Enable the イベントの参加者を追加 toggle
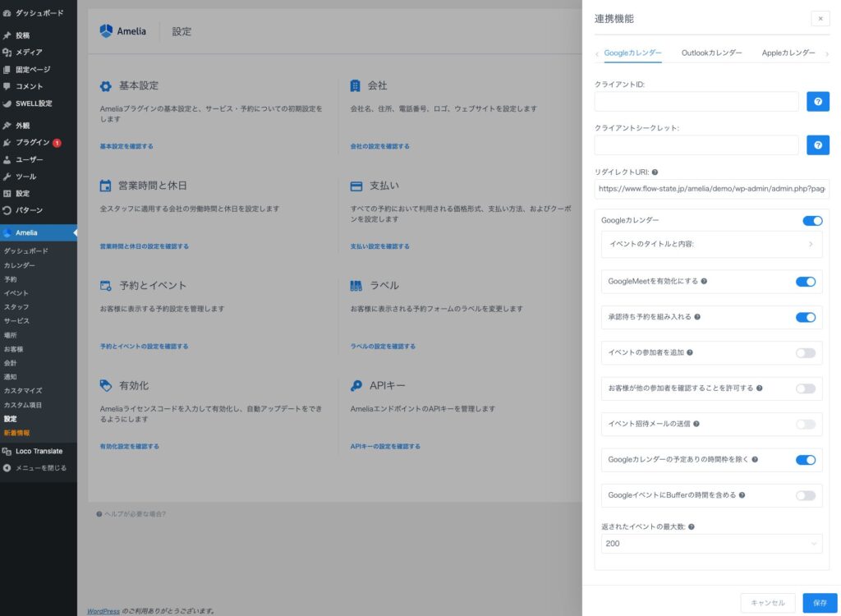Viewport: 841px width, 616px height. (x=805, y=353)
